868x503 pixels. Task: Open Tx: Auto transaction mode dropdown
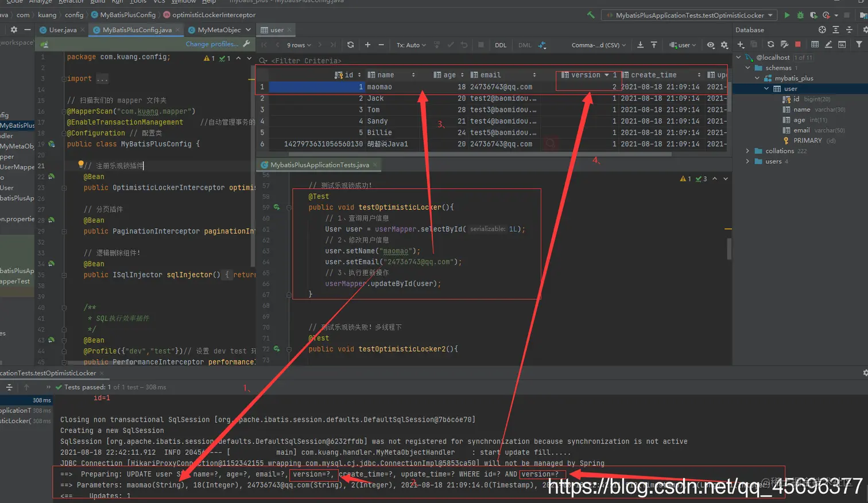point(411,45)
